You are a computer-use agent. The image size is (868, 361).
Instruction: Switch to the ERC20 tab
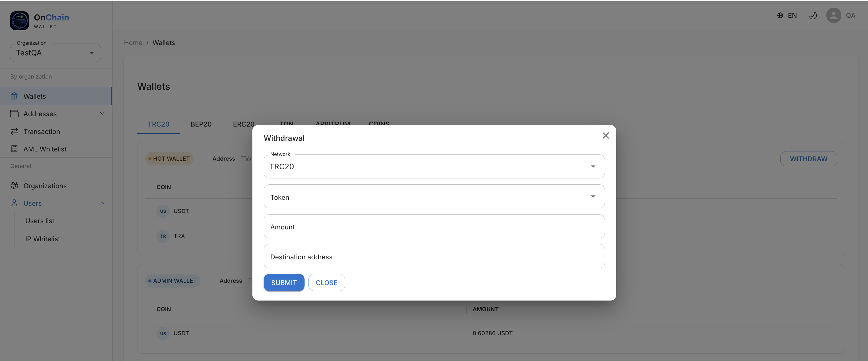click(244, 124)
